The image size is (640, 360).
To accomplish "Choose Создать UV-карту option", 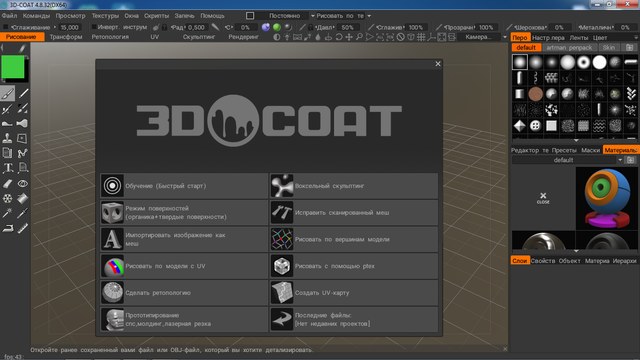I will pos(354,293).
